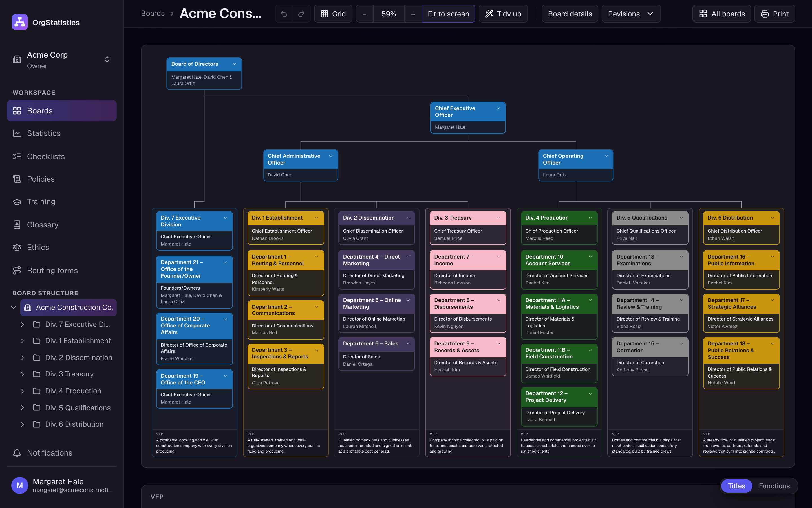The height and width of the screenshot is (508, 812).
Task: Open Board details
Action: (x=570, y=14)
